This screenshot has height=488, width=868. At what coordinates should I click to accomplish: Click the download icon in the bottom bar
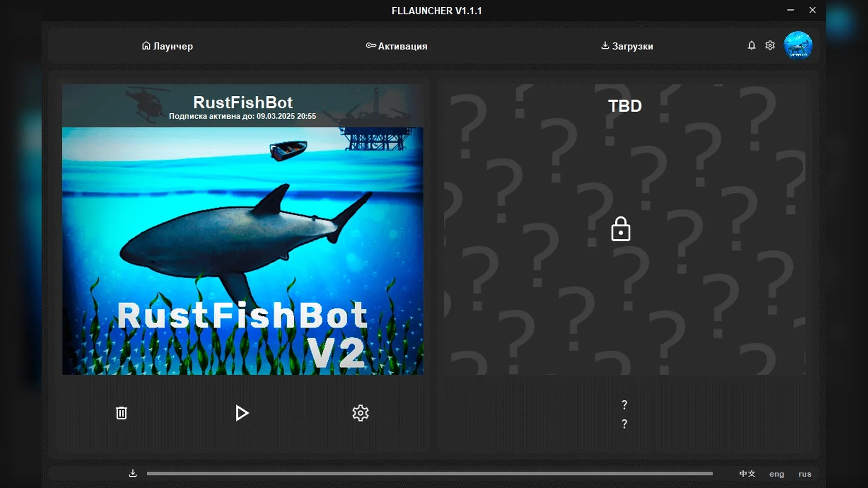[132, 473]
